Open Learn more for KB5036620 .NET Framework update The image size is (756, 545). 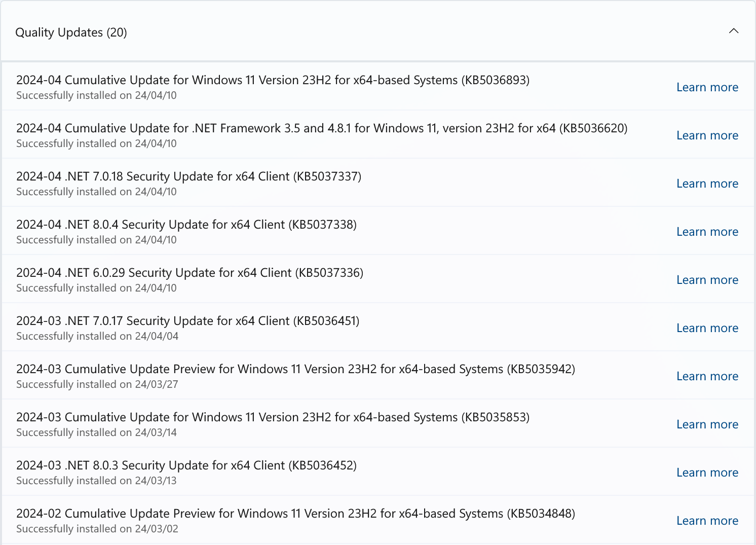click(707, 135)
